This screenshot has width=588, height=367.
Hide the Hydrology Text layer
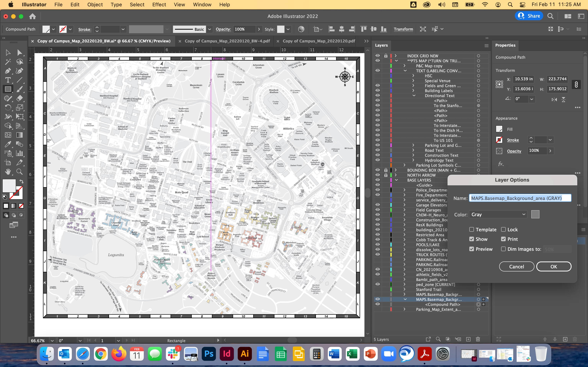[378, 160]
